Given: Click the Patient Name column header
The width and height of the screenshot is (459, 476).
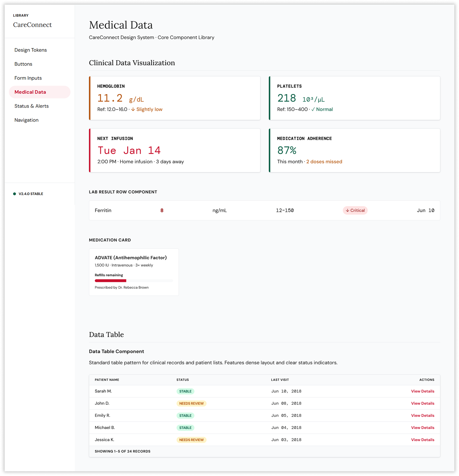Looking at the screenshot, I should coord(107,380).
